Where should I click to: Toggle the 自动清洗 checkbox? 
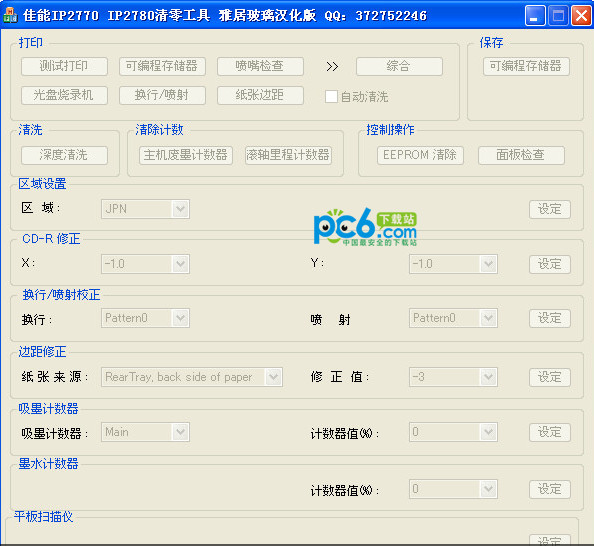pos(331,96)
